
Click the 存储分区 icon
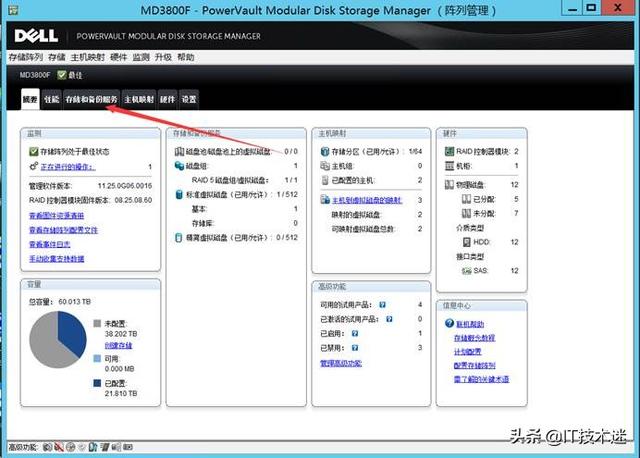pos(325,151)
